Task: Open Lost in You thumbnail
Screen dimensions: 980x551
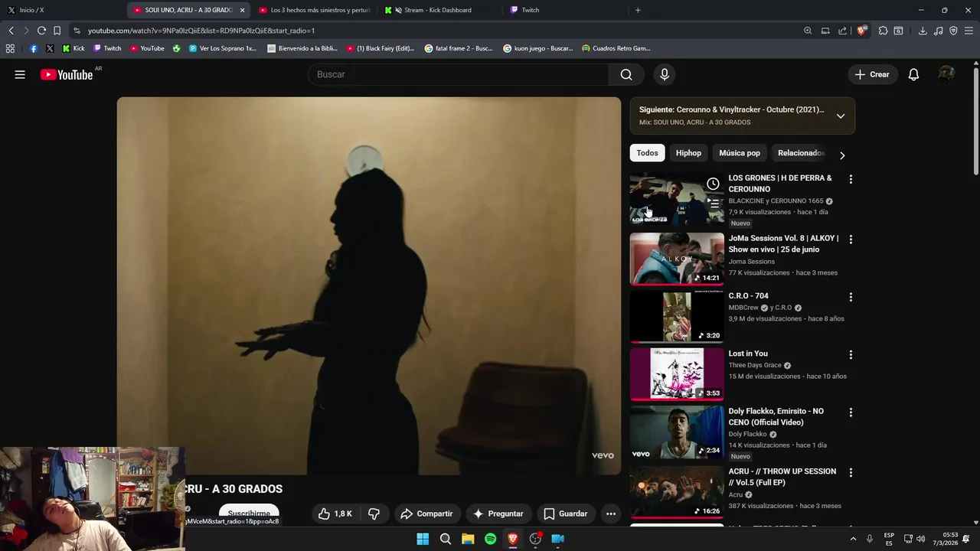Action: [677, 374]
